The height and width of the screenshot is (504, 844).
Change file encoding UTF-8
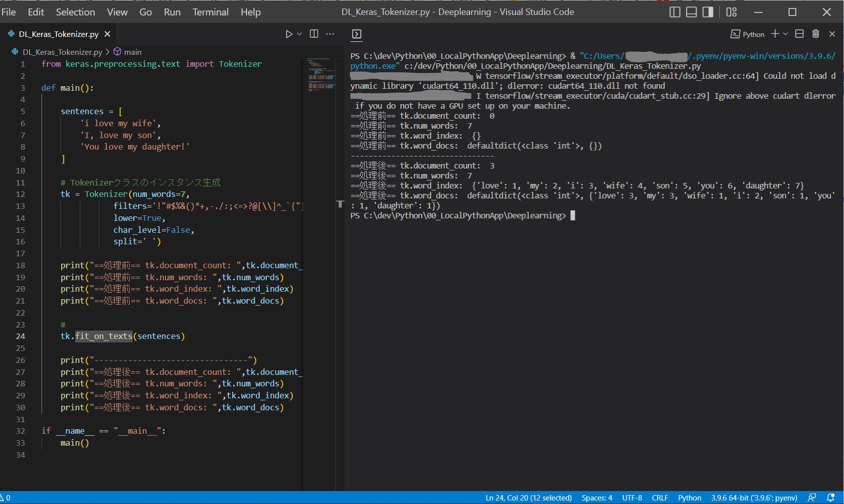coord(632,498)
